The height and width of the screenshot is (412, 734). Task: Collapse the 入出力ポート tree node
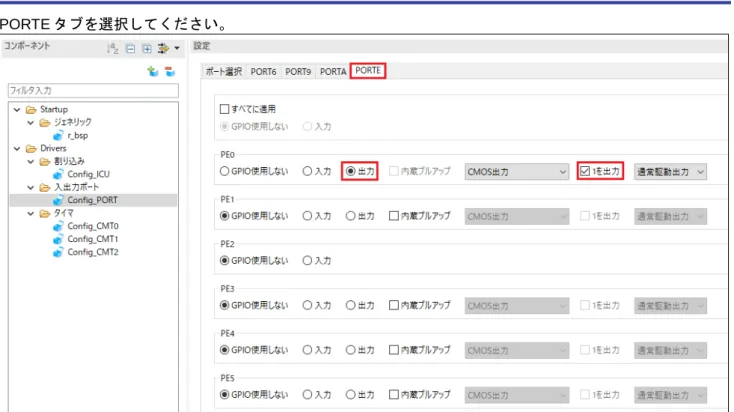(x=30, y=188)
